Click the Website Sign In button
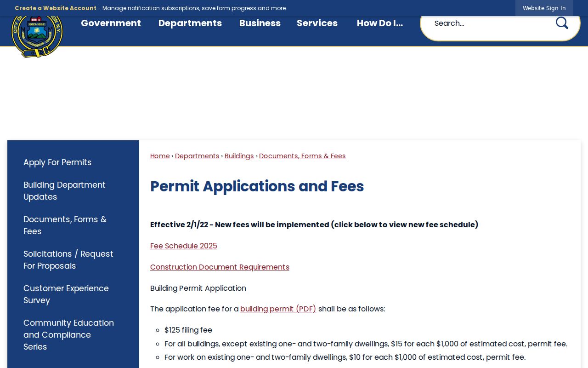 [544, 8]
